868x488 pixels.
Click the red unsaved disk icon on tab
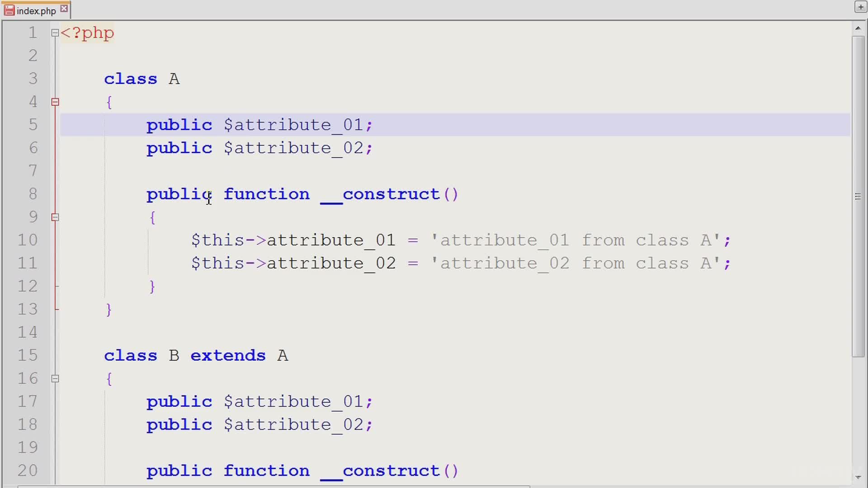click(9, 10)
